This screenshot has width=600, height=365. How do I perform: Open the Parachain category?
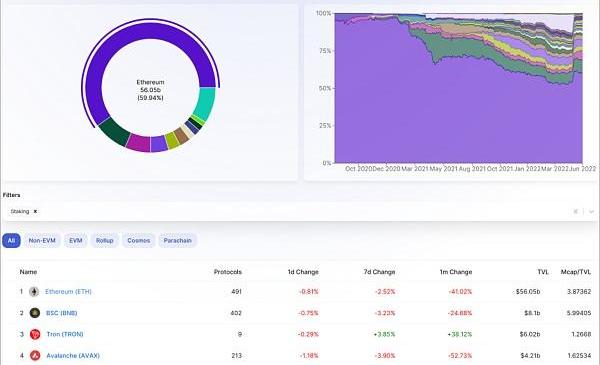(178, 241)
